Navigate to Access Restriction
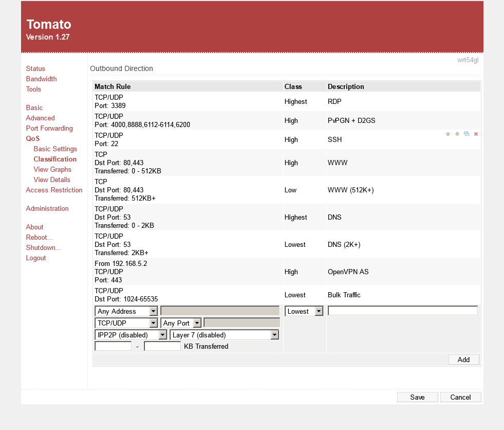The width and height of the screenshot is (504, 430). pos(54,190)
